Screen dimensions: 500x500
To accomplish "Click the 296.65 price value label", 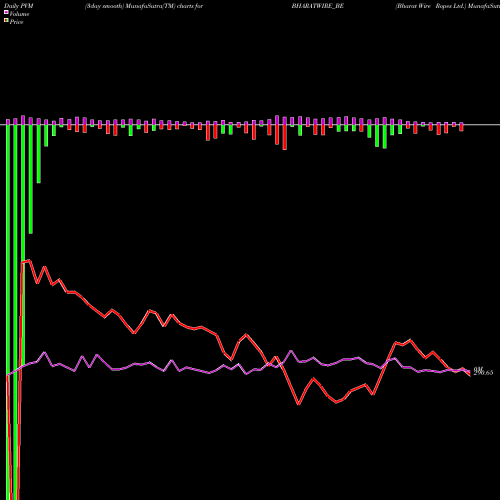I will [483, 373].
